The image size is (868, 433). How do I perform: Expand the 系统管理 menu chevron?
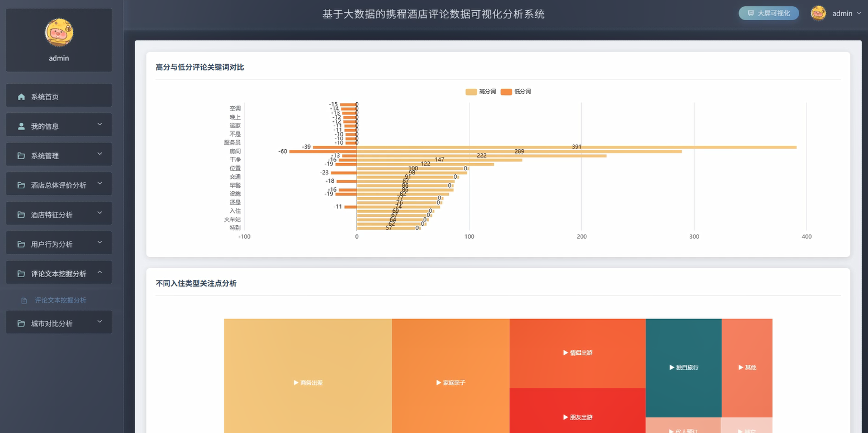[99, 154]
